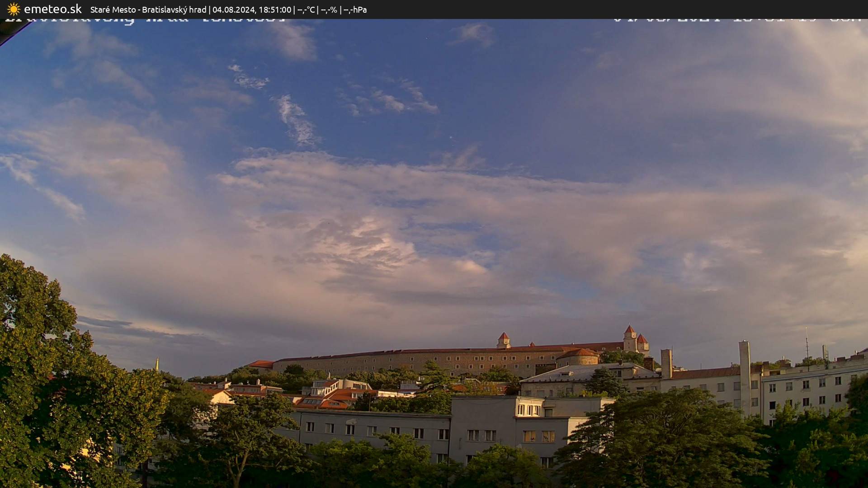The height and width of the screenshot is (488, 868).
Task: Open the emeteo.sk homepage logo
Action: click(x=52, y=9)
